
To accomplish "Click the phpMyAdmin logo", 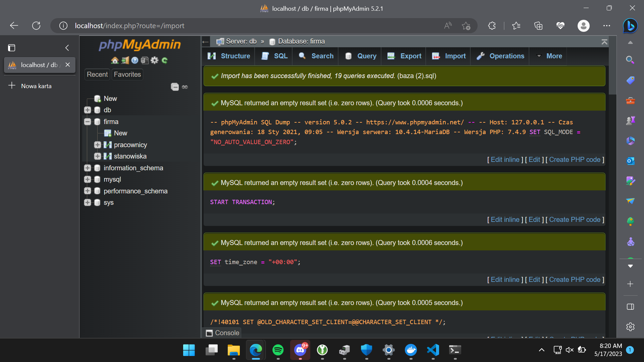I will (140, 45).
